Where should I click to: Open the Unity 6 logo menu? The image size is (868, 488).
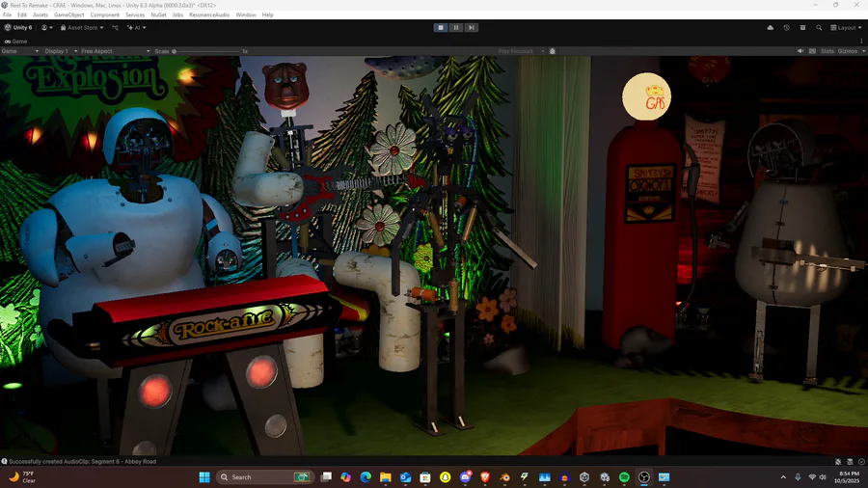[18, 28]
